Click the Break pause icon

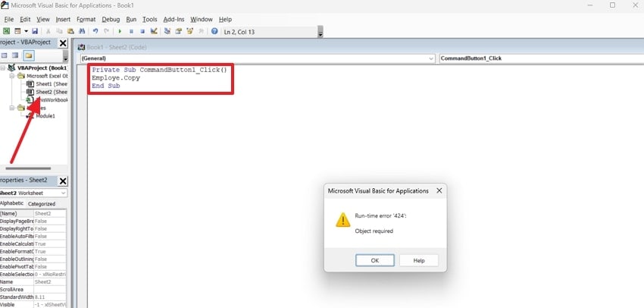131,31
